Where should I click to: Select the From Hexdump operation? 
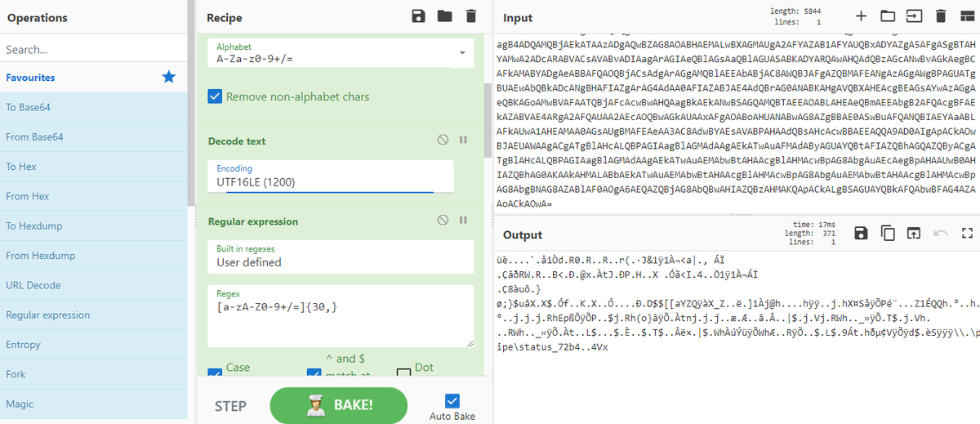(x=93, y=255)
